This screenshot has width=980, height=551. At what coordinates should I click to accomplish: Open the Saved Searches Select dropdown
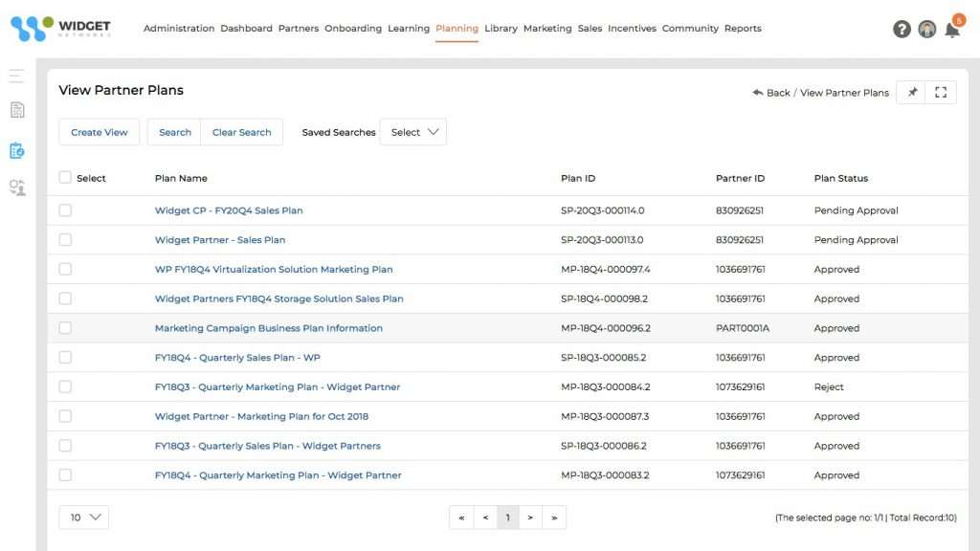[x=412, y=132]
